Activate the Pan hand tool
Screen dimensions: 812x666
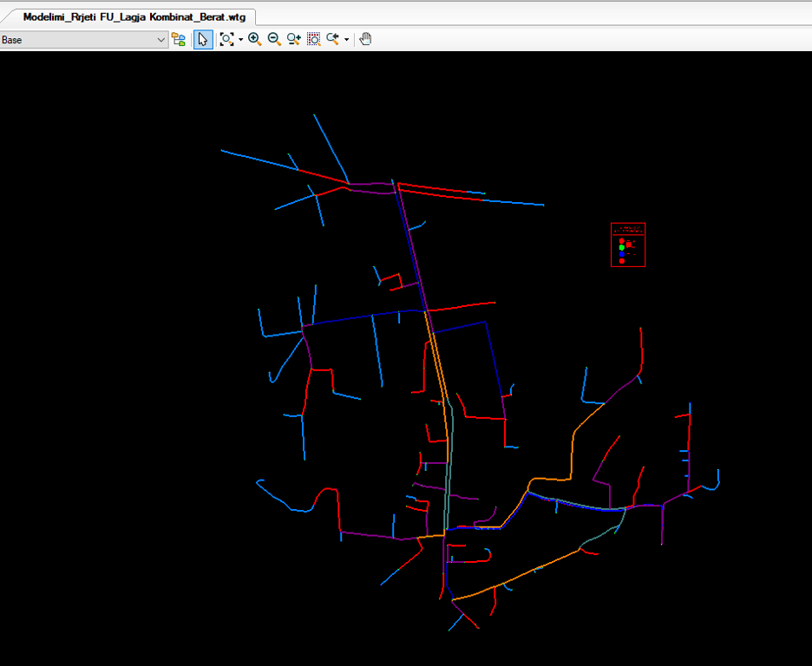365,39
